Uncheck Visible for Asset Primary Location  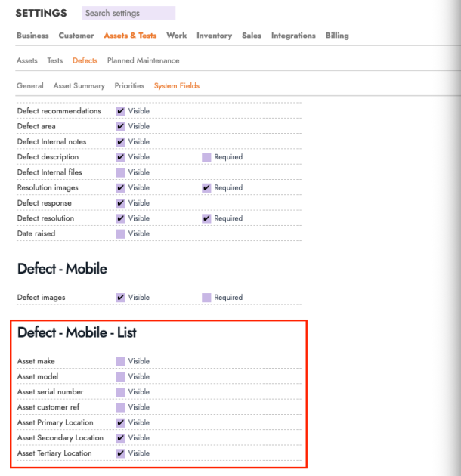(x=120, y=422)
